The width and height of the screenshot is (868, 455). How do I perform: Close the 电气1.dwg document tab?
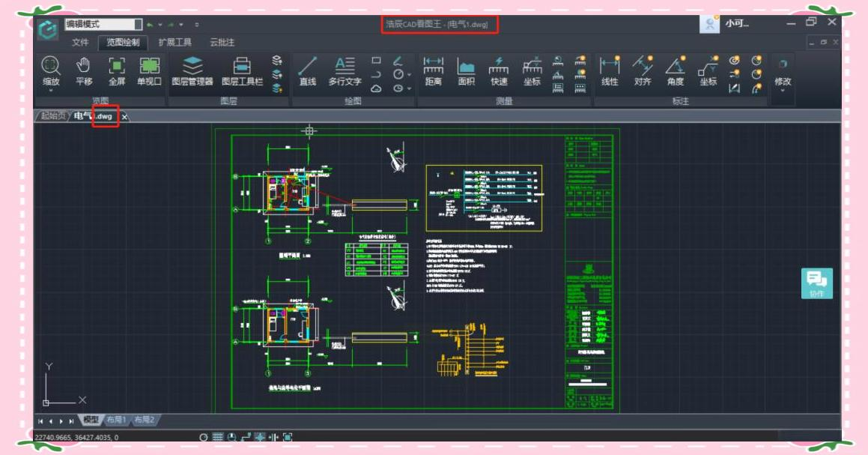(x=125, y=116)
